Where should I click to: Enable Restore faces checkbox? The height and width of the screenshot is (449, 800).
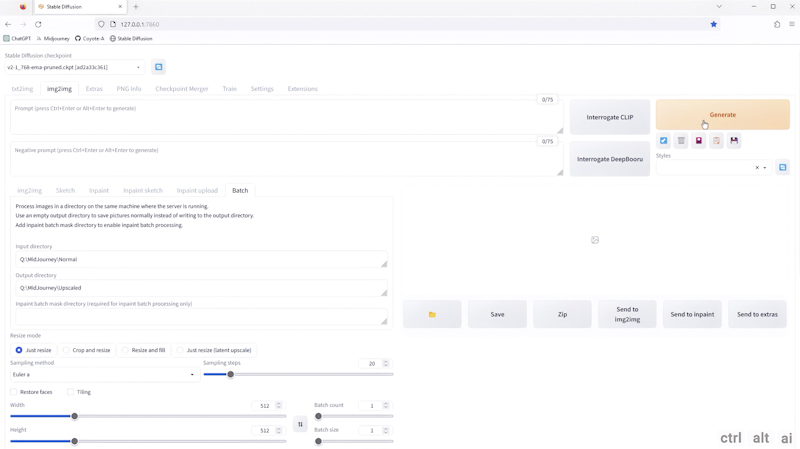(14, 392)
